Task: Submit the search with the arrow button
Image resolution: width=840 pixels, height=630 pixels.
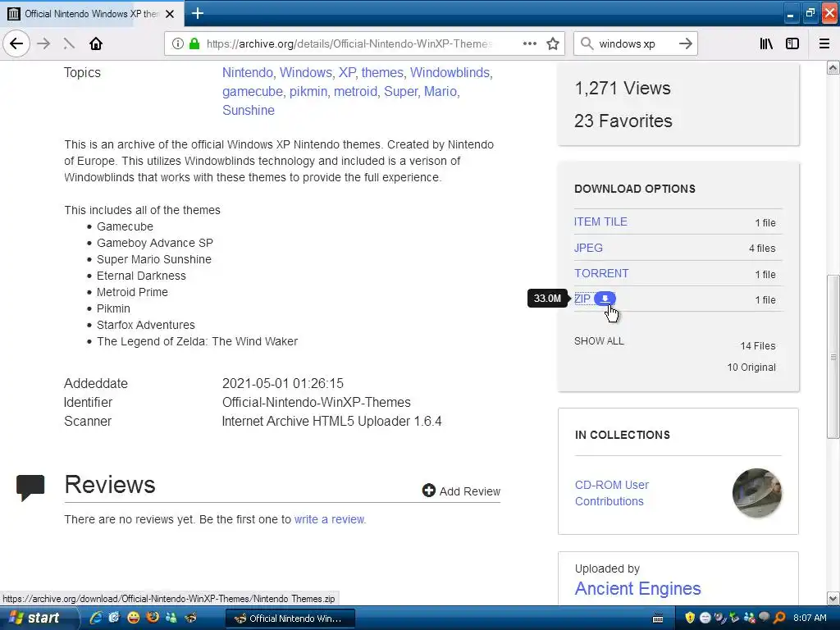Action: coord(685,44)
